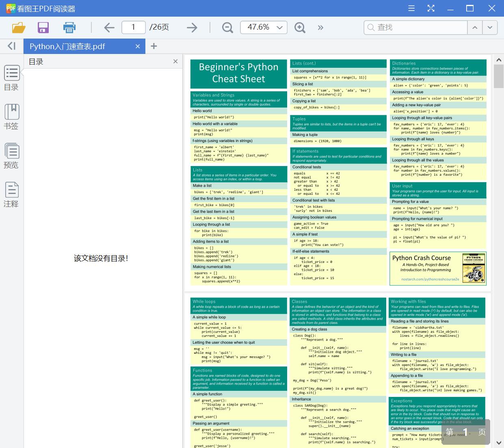Viewport: 504px width, 448px height.
Task: Open the 书签 bookmarks sidebar panel
Action: [x=11, y=117]
